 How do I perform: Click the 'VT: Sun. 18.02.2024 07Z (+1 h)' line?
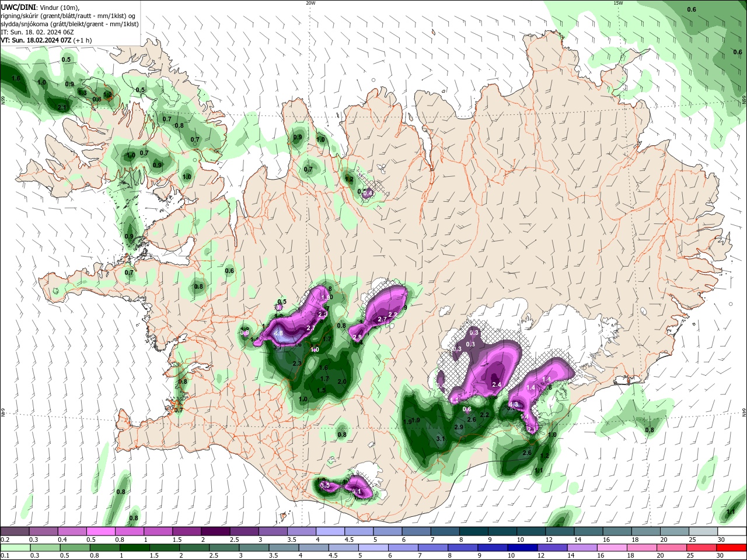point(47,40)
